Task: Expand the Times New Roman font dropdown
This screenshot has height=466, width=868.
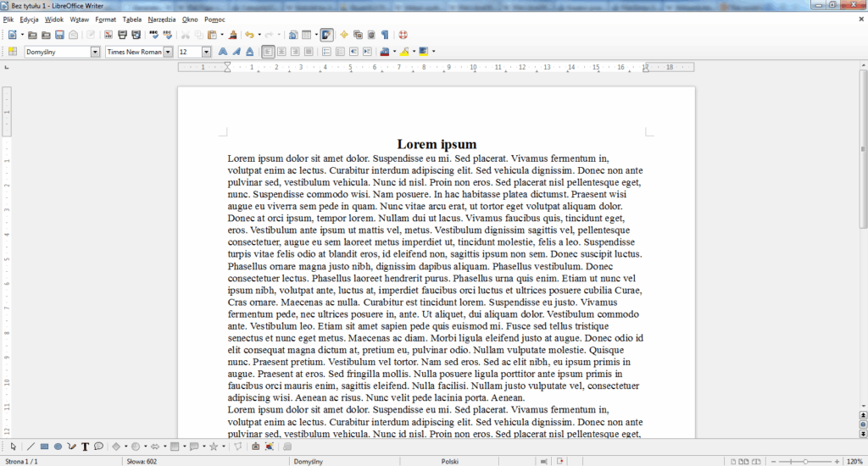Action: click(x=168, y=52)
